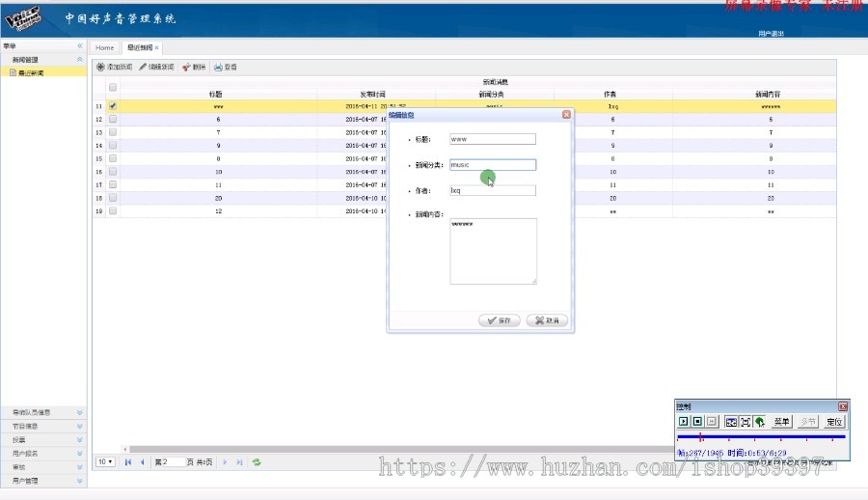Check the checkbox on row 18
The width and height of the screenshot is (868, 500).
click(x=113, y=197)
